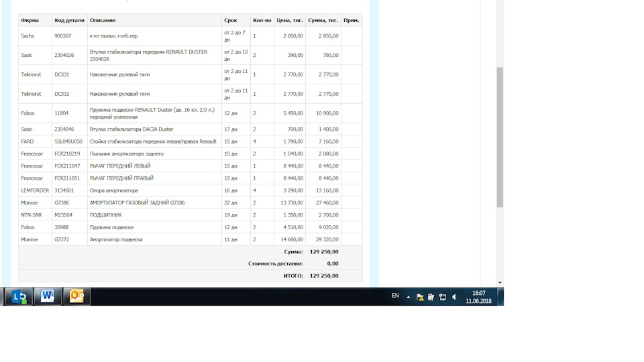Open Action Center flag icon
The height and width of the screenshot is (362, 644).
[x=420, y=297]
